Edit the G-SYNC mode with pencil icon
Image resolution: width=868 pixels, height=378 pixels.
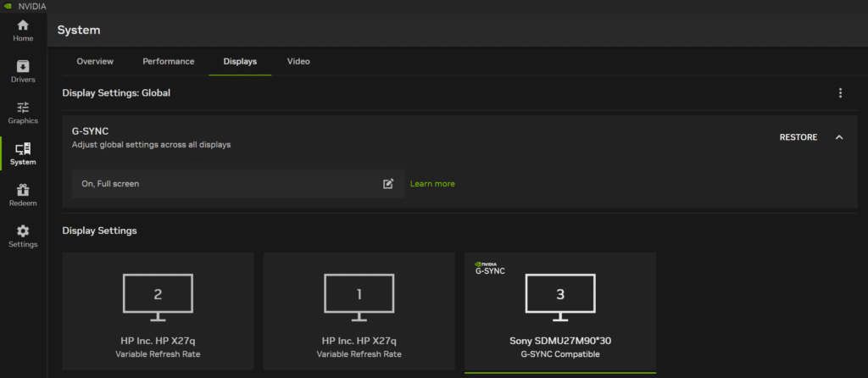point(388,184)
